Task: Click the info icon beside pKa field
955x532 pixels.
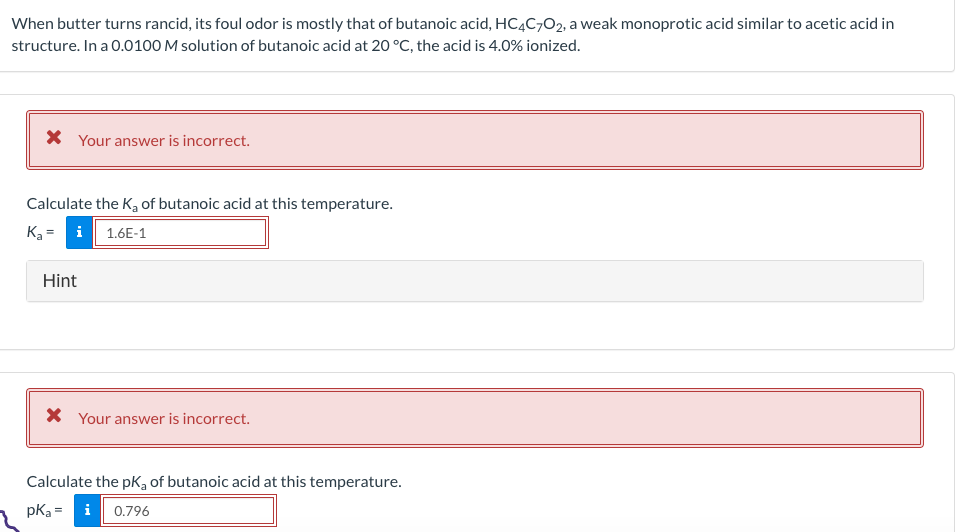Action: coord(88,511)
